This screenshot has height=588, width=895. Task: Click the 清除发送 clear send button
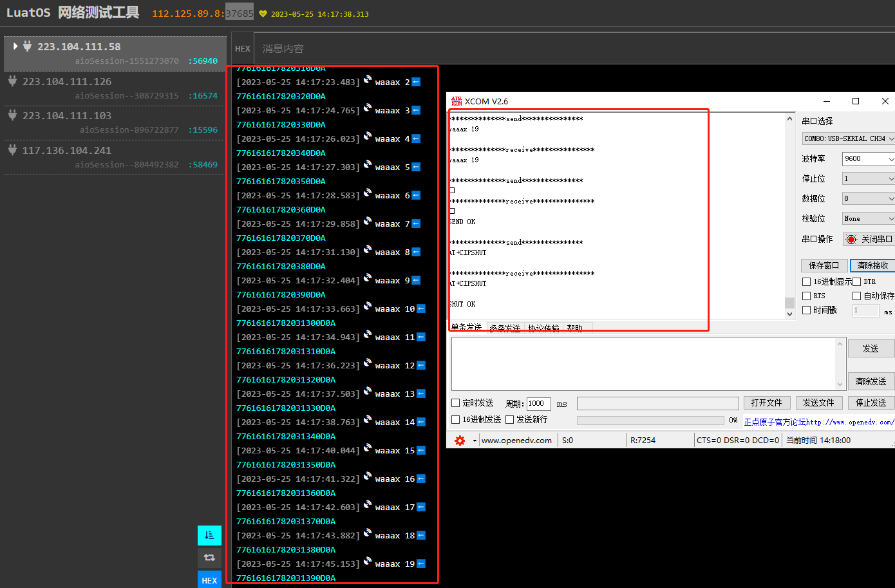pos(871,381)
